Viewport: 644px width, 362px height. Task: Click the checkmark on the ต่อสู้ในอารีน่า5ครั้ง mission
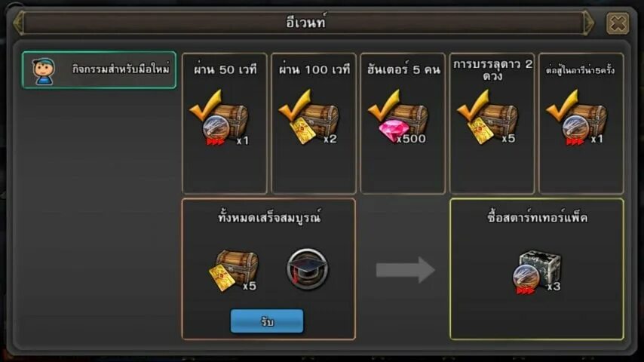point(562,105)
